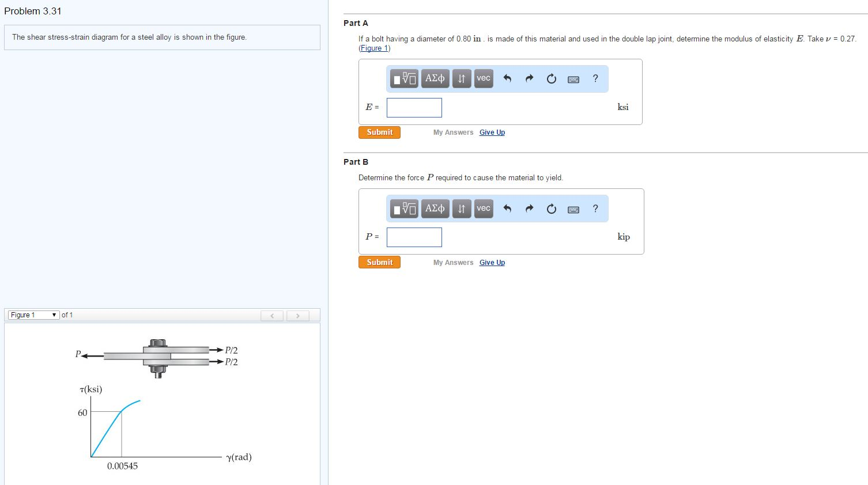868x485 pixels.
Task: Go to previous figure arrow
Action: point(272,316)
